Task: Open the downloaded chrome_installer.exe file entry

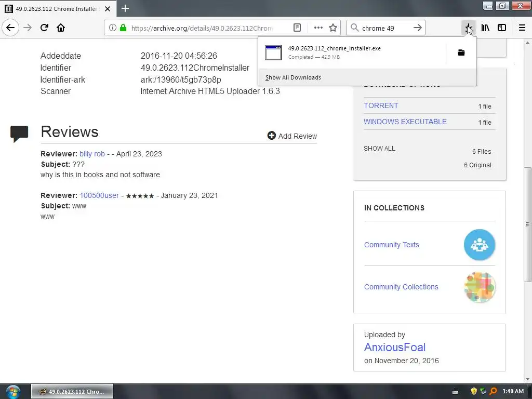Action: (x=353, y=52)
